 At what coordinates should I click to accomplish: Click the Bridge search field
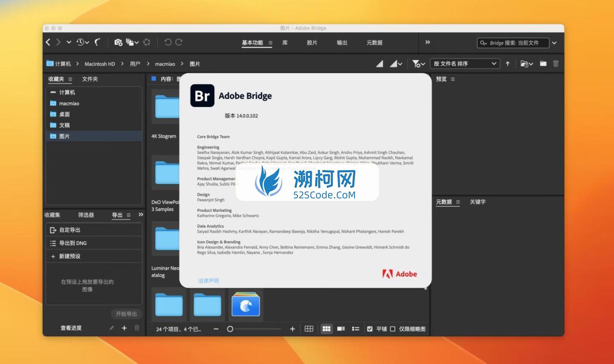[x=513, y=43]
